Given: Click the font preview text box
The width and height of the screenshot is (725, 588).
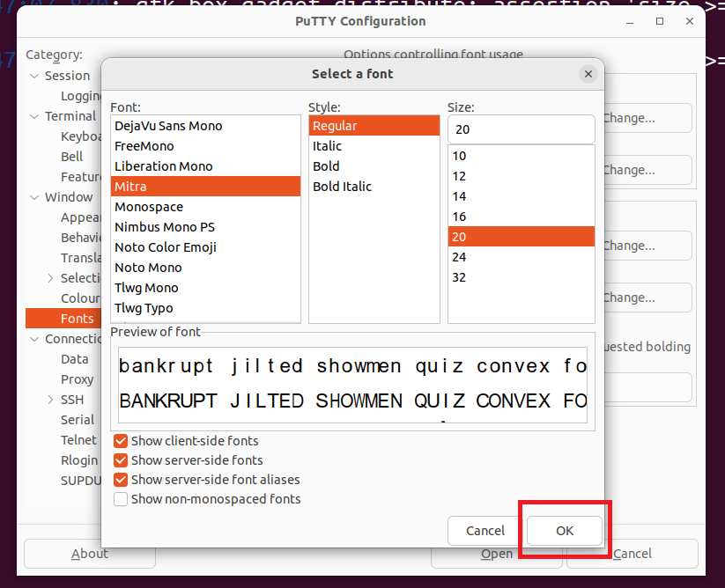Looking at the screenshot, I should (352, 386).
